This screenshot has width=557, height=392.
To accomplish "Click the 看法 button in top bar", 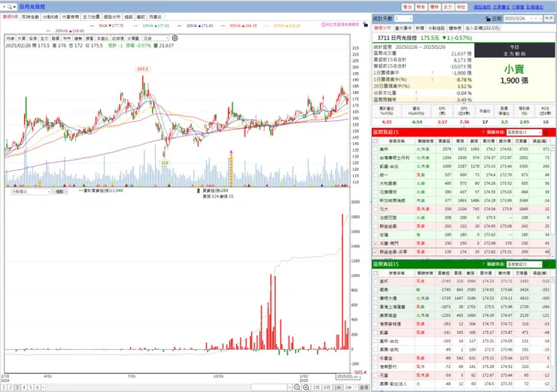I will click(x=407, y=7).
